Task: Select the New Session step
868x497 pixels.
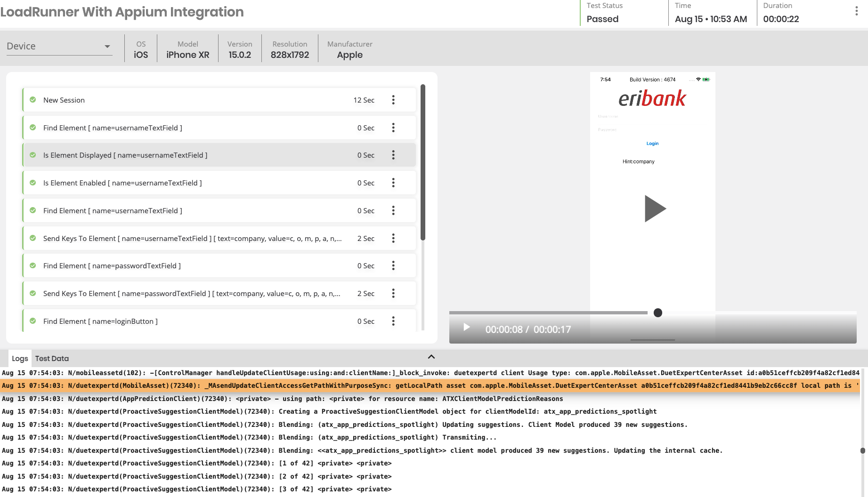Action: coord(219,100)
